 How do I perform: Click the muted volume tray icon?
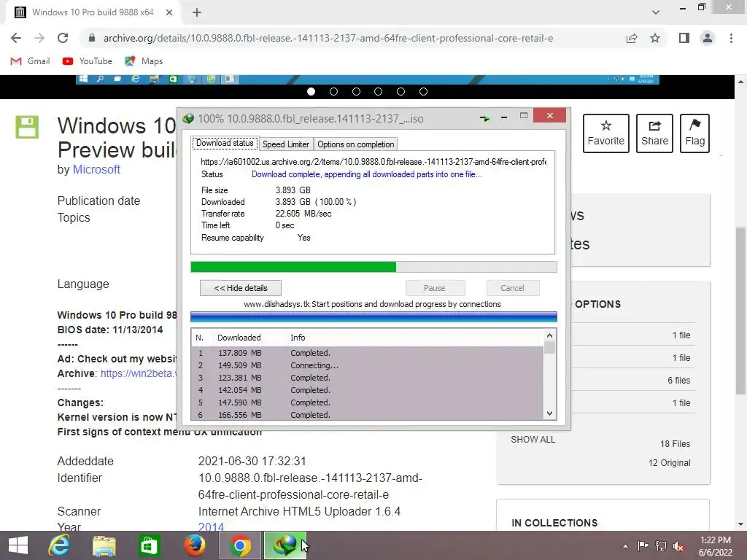coord(678,546)
